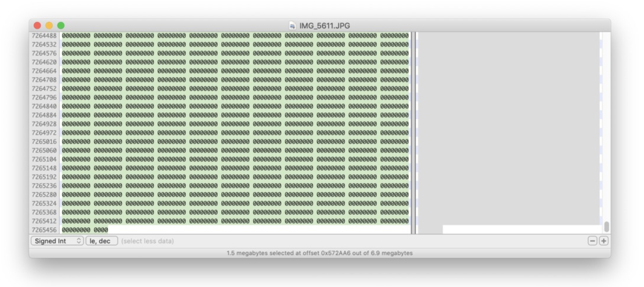Click offset label 7265104
The width and height of the screenshot is (644, 287).
tap(44, 160)
